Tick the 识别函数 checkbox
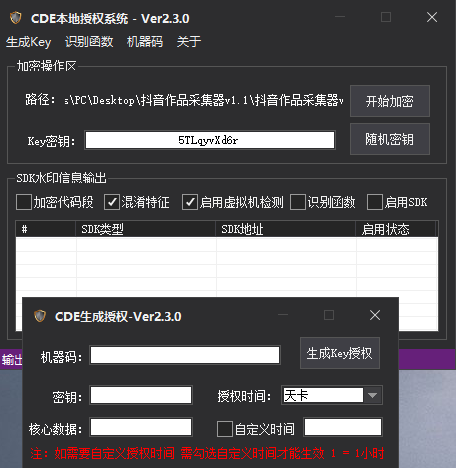 (x=298, y=202)
